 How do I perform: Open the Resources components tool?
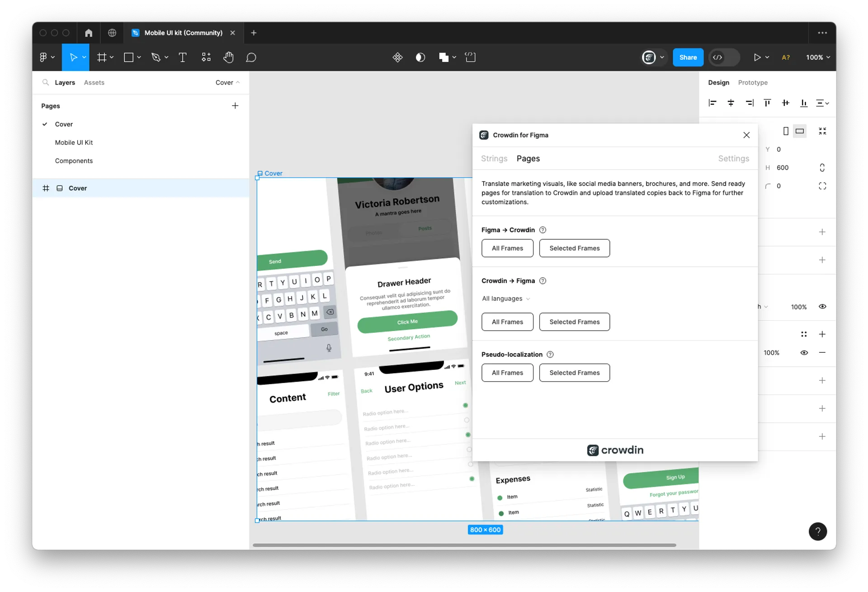(x=206, y=57)
